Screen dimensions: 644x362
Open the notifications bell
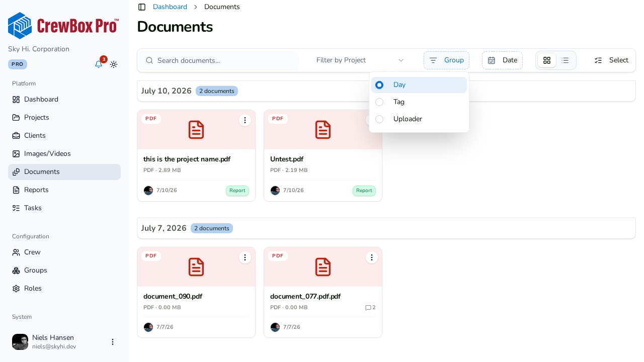pyautogui.click(x=99, y=64)
